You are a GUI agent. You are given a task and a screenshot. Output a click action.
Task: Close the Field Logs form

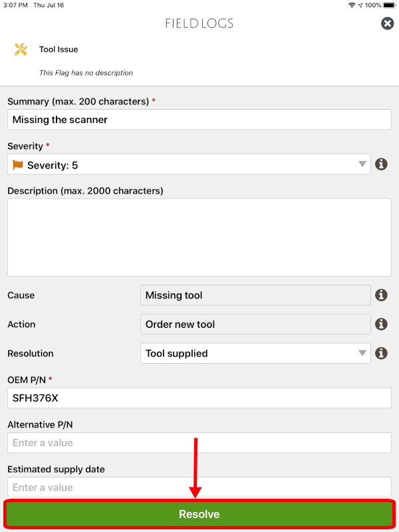[387, 24]
